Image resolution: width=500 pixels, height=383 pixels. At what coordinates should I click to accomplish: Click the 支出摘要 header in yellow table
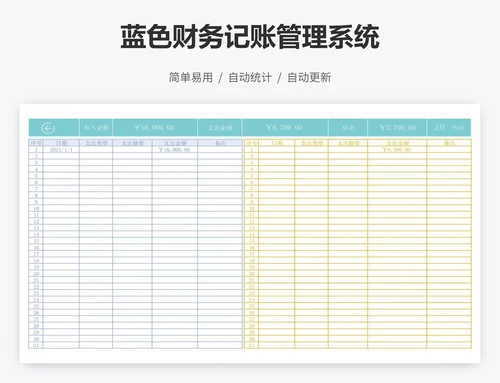[x=348, y=143]
